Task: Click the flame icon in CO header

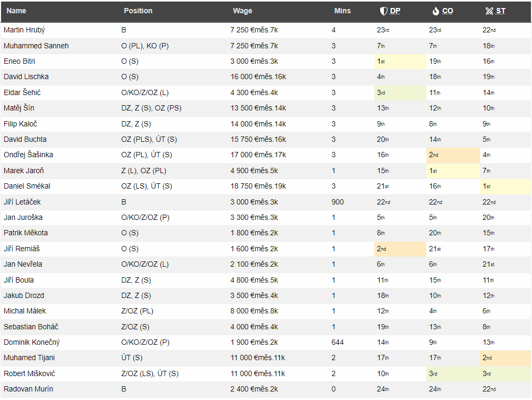Action: [x=435, y=11]
